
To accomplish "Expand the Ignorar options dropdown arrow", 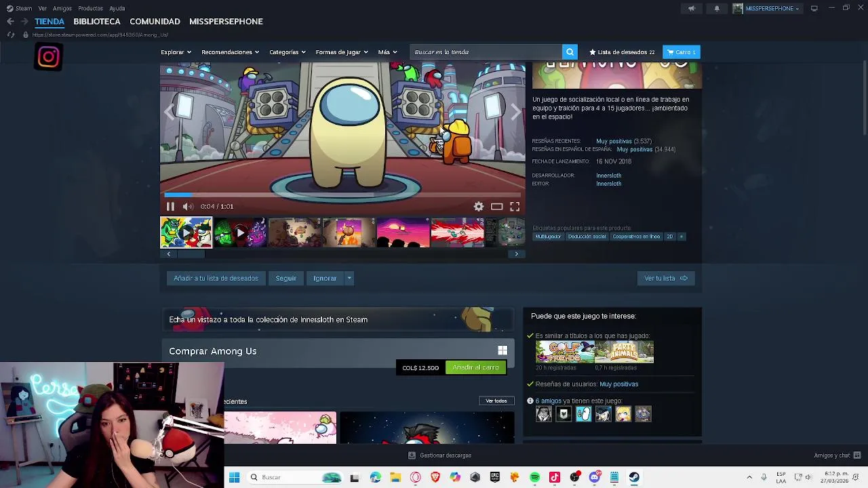I will (x=349, y=279).
